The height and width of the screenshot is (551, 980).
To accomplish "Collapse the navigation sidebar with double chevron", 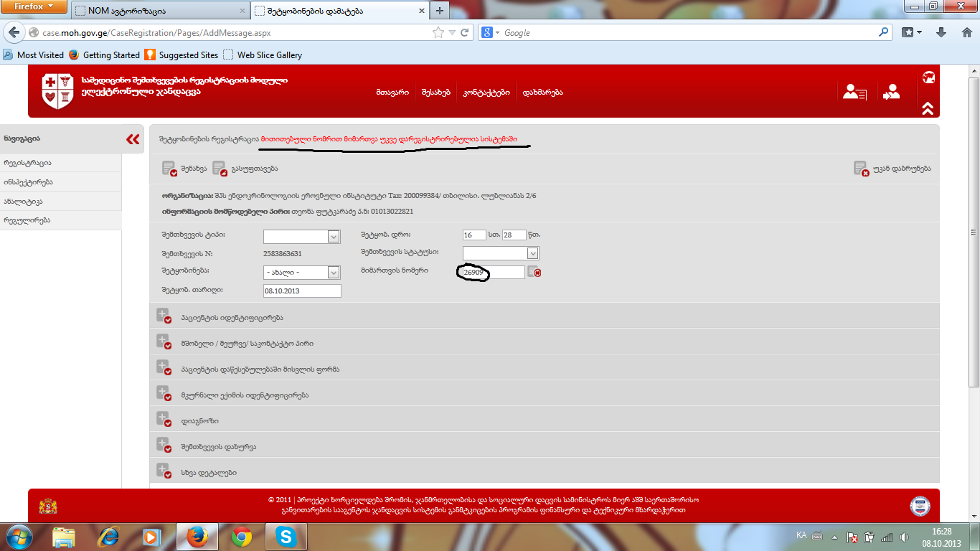I will [133, 139].
